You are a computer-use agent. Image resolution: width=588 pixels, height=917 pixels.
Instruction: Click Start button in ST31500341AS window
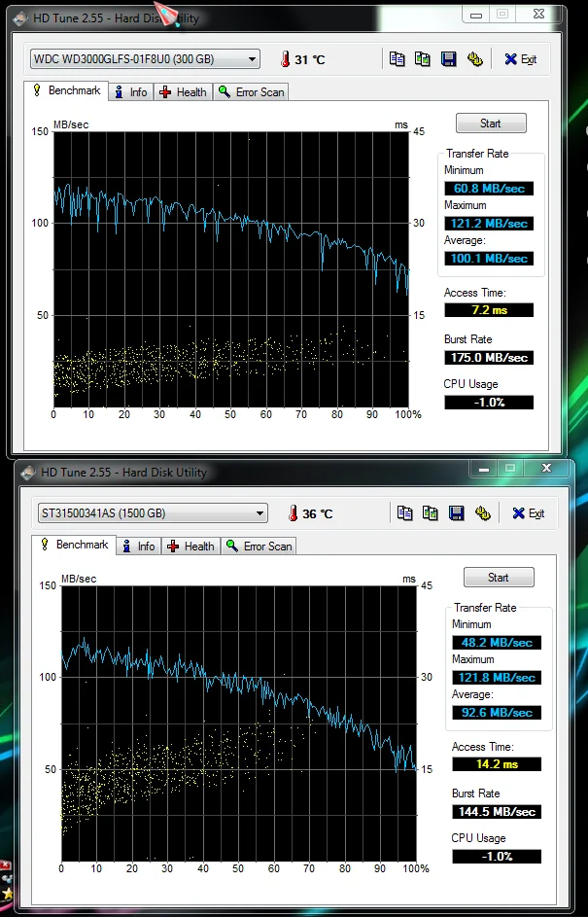[499, 578]
